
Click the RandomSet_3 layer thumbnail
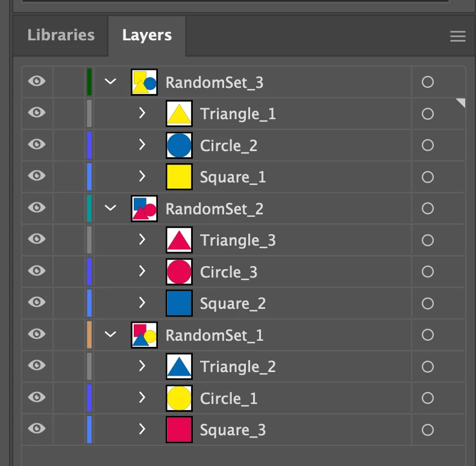(x=144, y=82)
